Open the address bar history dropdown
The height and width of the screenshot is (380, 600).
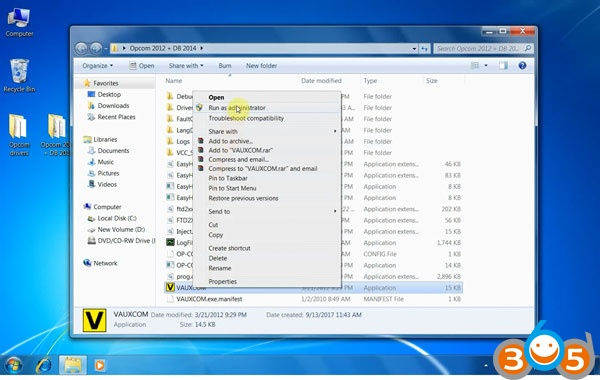[414, 49]
